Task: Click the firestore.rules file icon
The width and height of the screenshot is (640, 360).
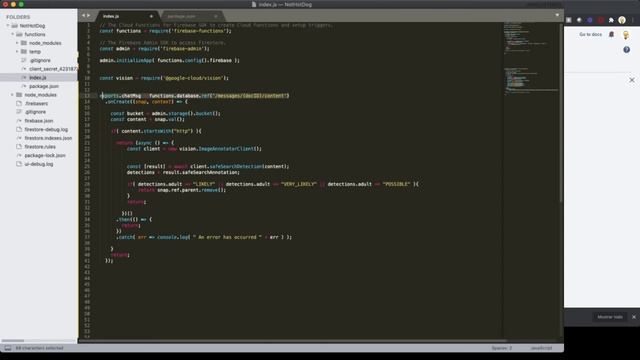Action: click(x=19, y=147)
